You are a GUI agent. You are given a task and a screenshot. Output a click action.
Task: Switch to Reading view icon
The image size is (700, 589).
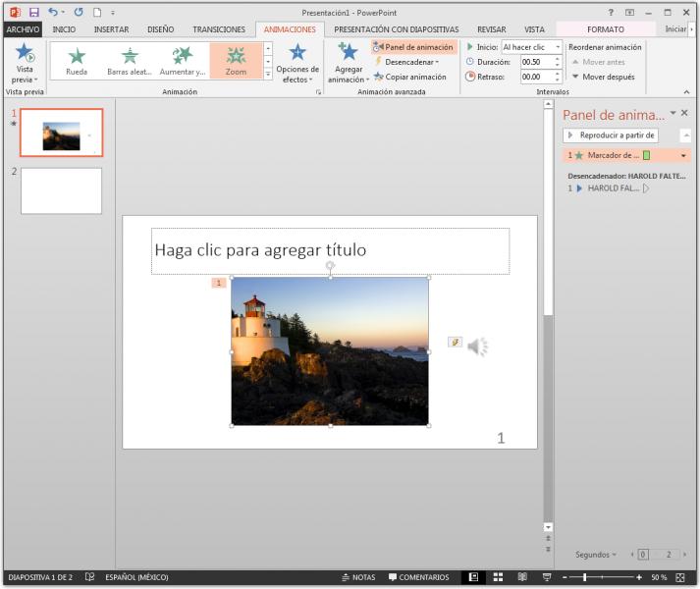click(522, 577)
